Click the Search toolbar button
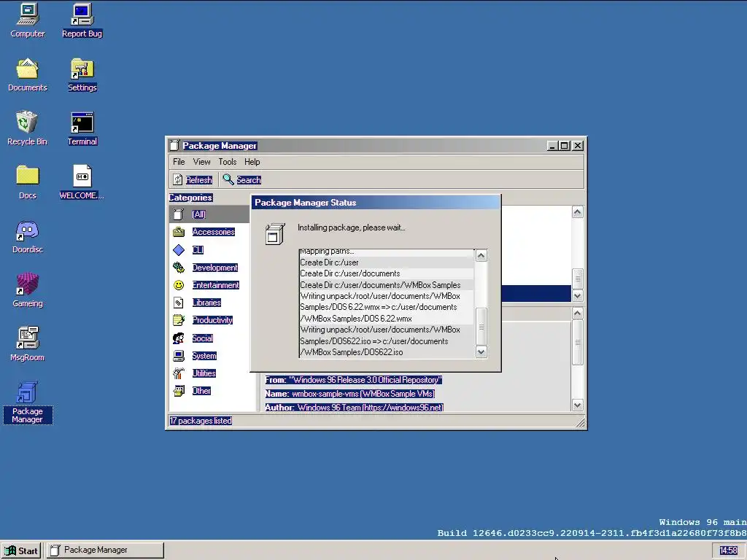Viewport: 747px width, 560px height. [241, 179]
